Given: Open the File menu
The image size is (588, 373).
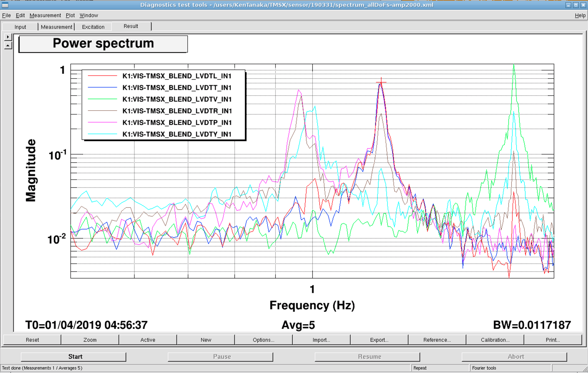Looking at the screenshot, I should pyautogui.click(x=7, y=15).
